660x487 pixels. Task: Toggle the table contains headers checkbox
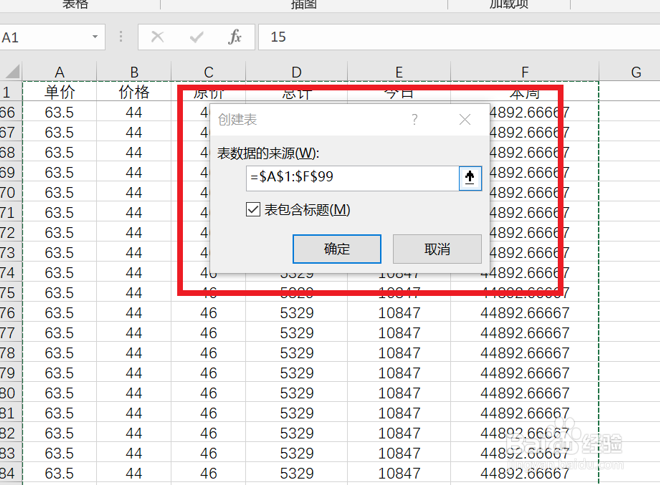click(x=253, y=209)
